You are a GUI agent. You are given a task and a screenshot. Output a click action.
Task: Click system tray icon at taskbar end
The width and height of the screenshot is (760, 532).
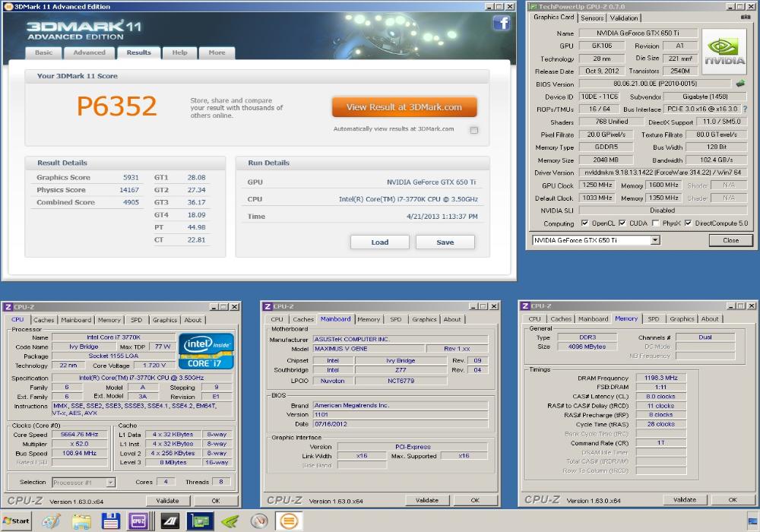(x=753, y=522)
